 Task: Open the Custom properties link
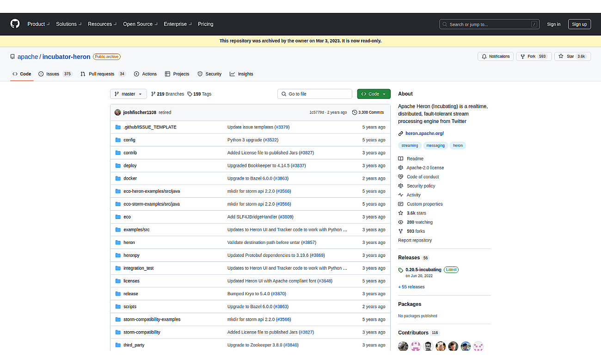coord(424,204)
